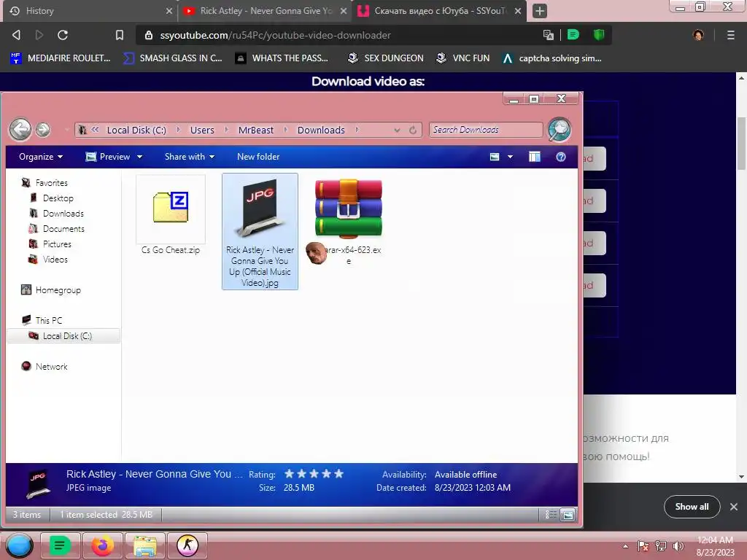Open Videos in the navigation pane
747x560 pixels.
pyautogui.click(x=55, y=260)
